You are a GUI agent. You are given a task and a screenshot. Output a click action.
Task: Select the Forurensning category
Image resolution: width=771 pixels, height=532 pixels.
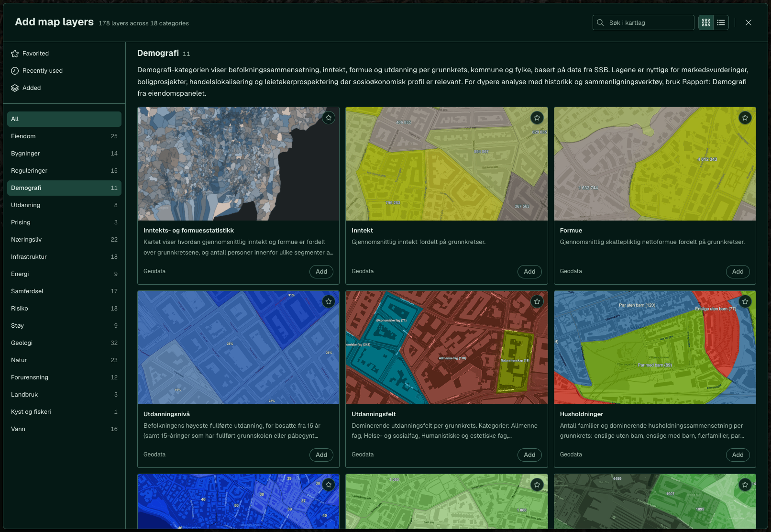pos(64,377)
